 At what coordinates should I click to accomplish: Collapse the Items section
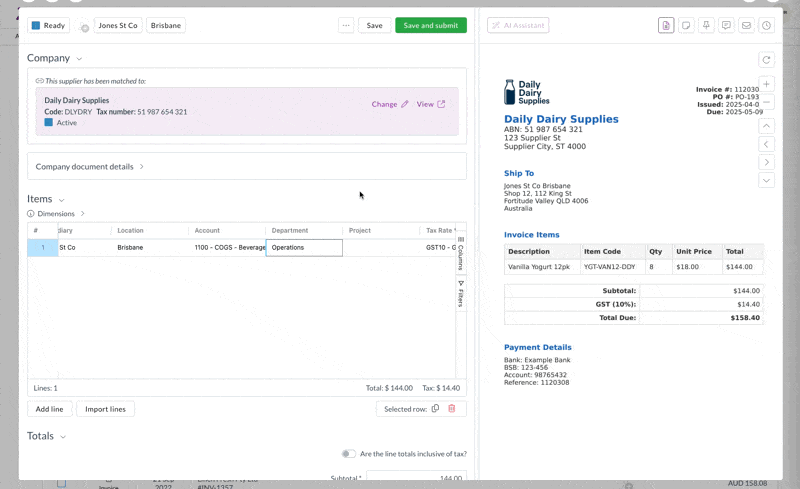point(62,200)
